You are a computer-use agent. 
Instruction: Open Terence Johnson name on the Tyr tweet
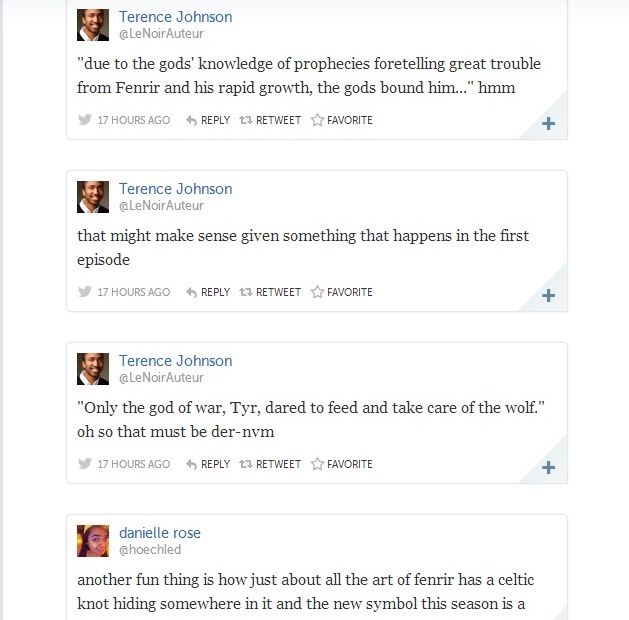pyautogui.click(x=175, y=360)
